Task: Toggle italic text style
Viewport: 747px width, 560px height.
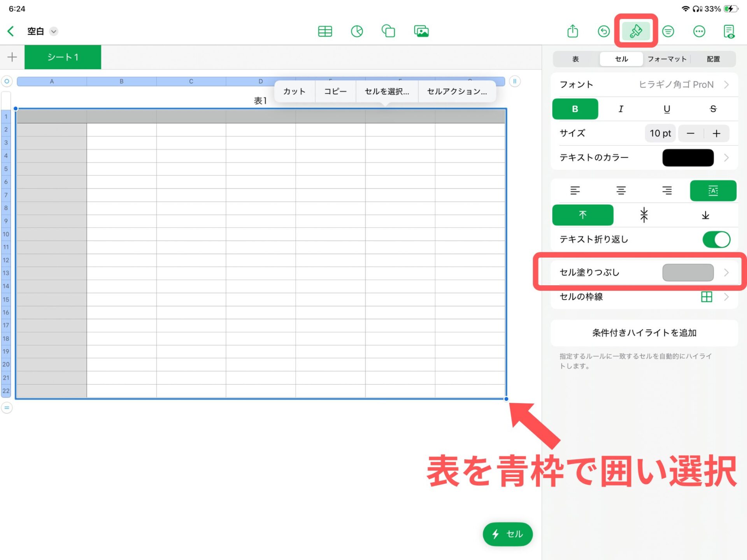Action: (621, 109)
